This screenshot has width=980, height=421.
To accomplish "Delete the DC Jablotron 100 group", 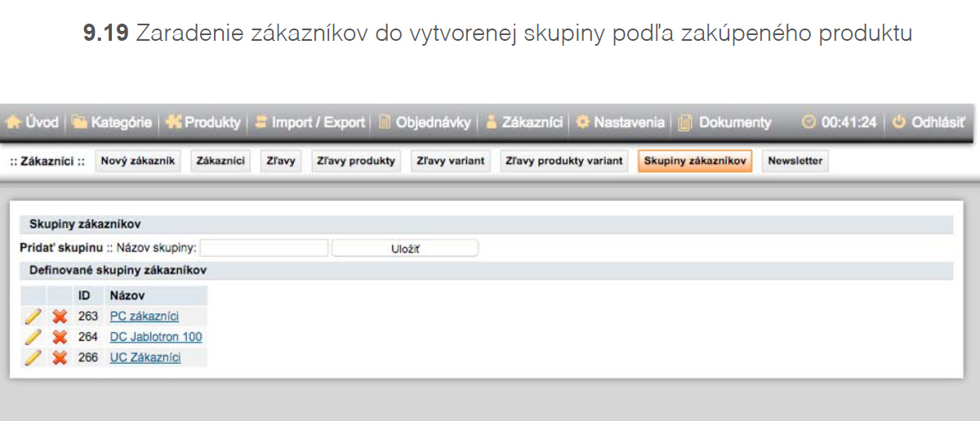I will pyautogui.click(x=60, y=337).
